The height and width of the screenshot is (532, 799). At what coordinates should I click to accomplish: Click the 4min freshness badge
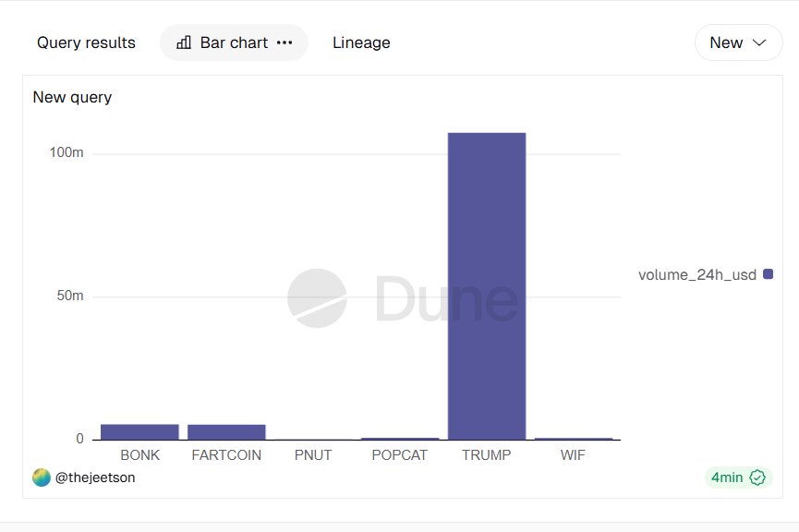[x=737, y=478]
